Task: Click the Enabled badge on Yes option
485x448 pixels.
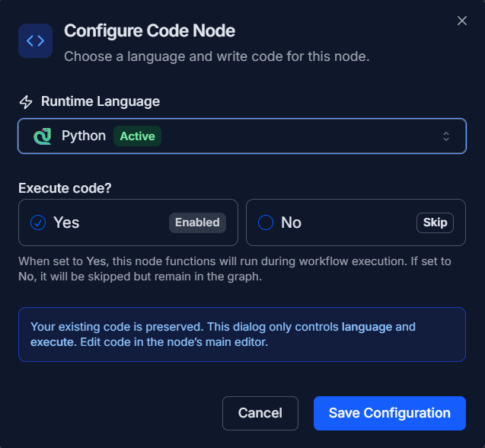Action: 197,222
